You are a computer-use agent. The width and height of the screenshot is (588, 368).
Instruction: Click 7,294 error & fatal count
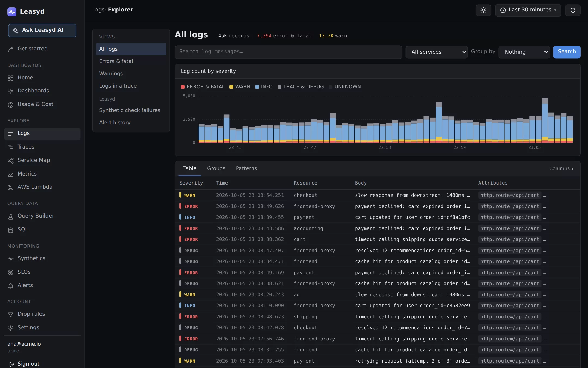pos(284,36)
